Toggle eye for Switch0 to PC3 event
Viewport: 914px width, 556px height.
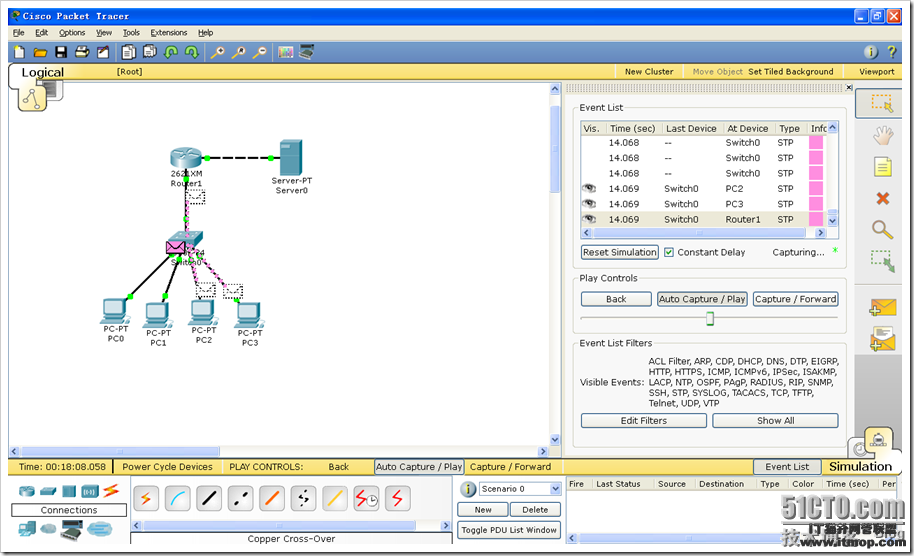589,203
